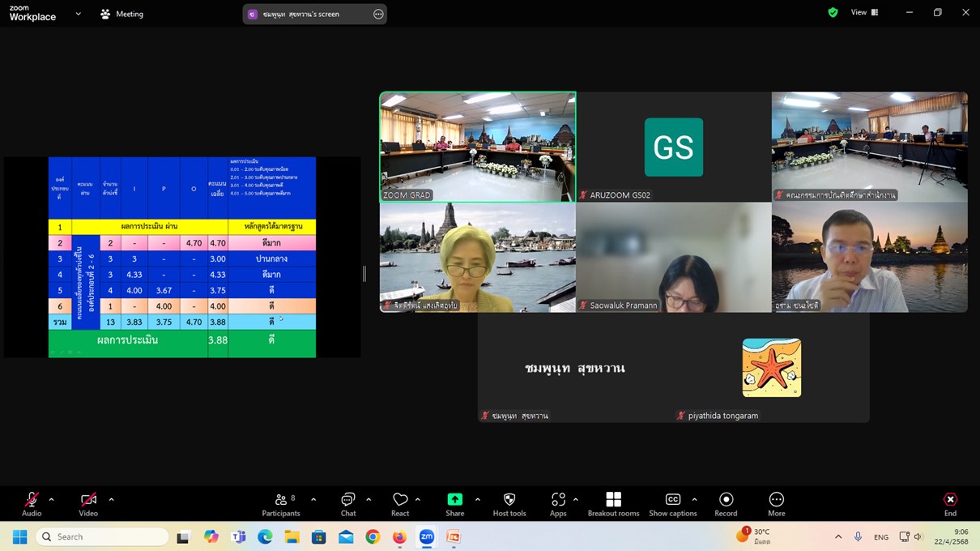The height and width of the screenshot is (551, 980).
Task: Click the ผลการประเมิน green row label
Action: (127, 340)
